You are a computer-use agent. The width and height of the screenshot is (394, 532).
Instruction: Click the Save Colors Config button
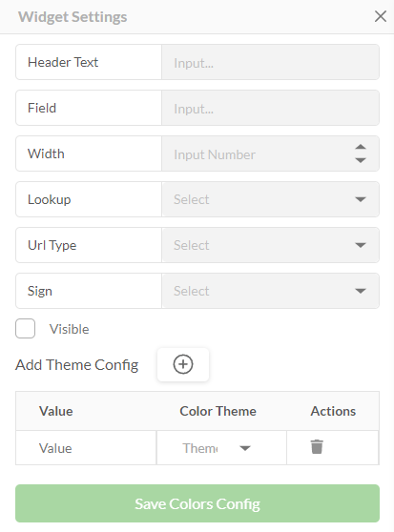coord(197,503)
